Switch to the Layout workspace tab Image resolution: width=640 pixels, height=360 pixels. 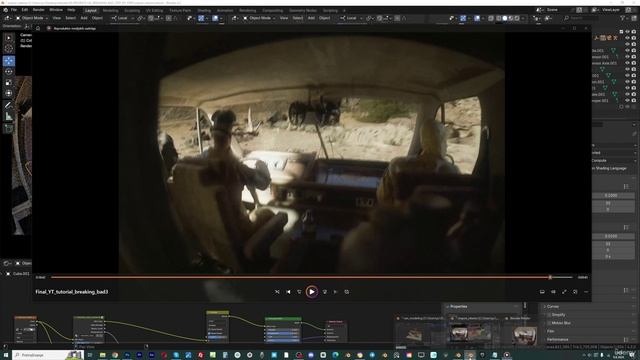tap(91, 10)
